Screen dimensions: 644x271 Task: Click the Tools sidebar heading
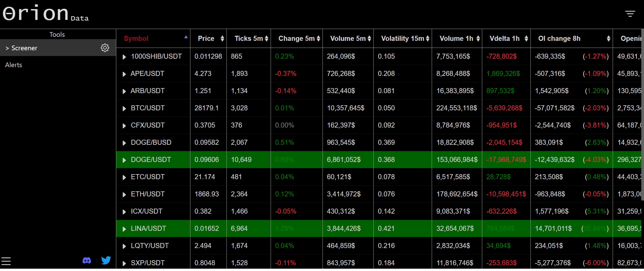coord(57,34)
